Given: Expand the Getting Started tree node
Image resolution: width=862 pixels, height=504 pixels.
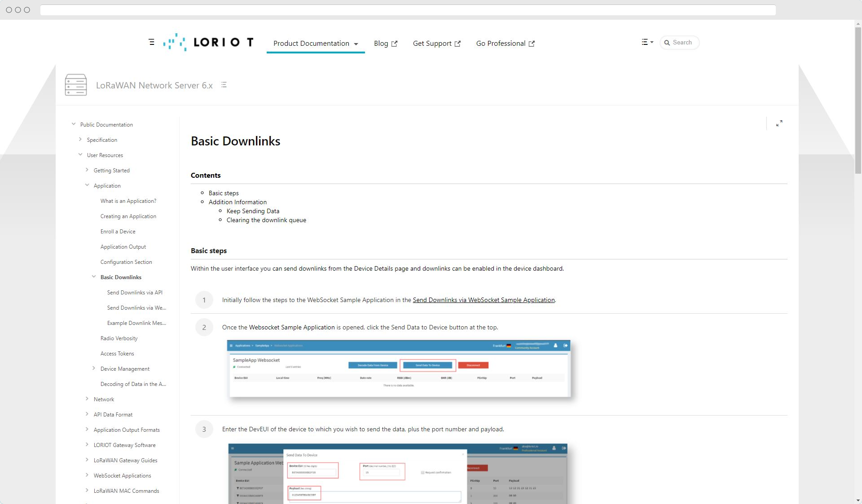Looking at the screenshot, I should coord(87,170).
